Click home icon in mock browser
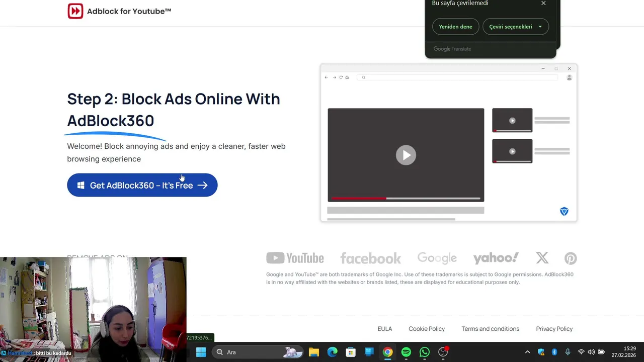Viewport: 644px width, 362px height. (347, 77)
